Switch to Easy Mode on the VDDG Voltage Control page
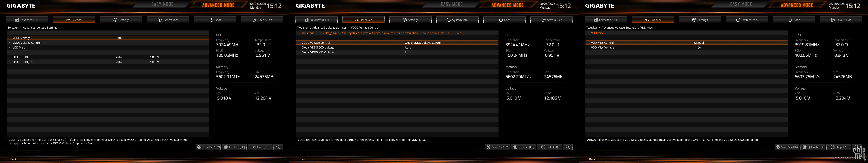868x163 pixels. click(451, 4)
